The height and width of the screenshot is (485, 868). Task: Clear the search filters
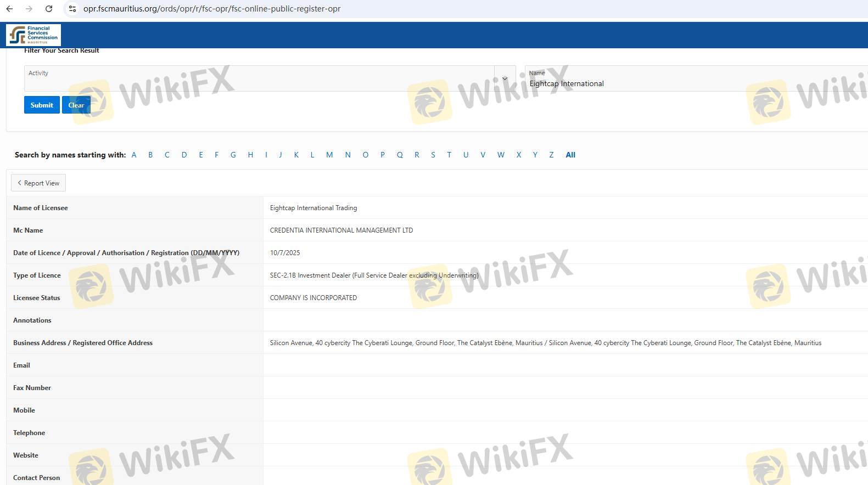[x=76, y=105]
